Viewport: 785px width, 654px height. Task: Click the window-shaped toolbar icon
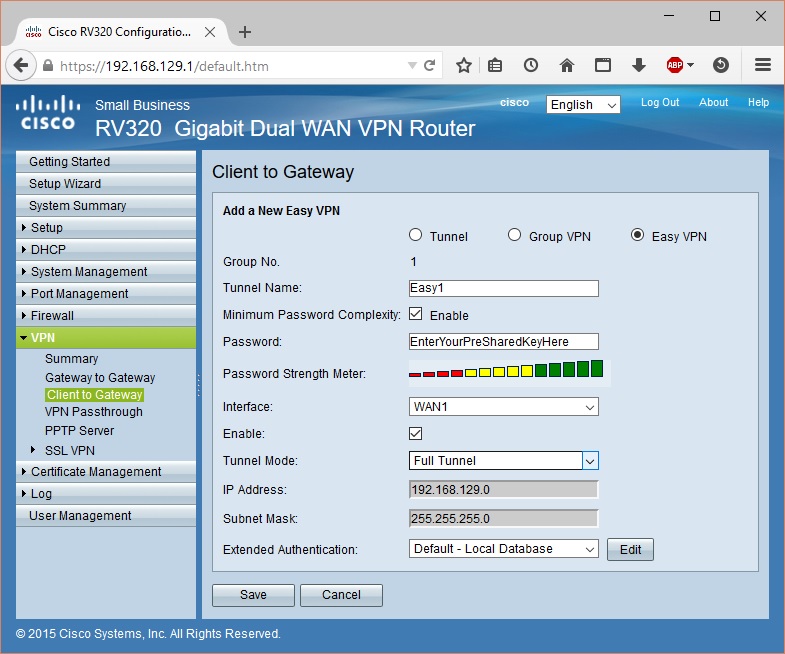pyautogui.click(x=602, y=65)
